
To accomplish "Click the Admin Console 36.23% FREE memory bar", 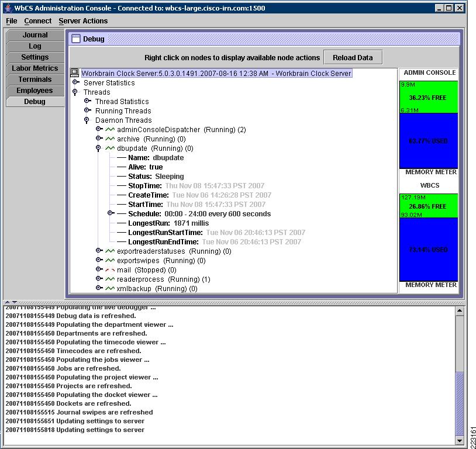I will 428,97.
